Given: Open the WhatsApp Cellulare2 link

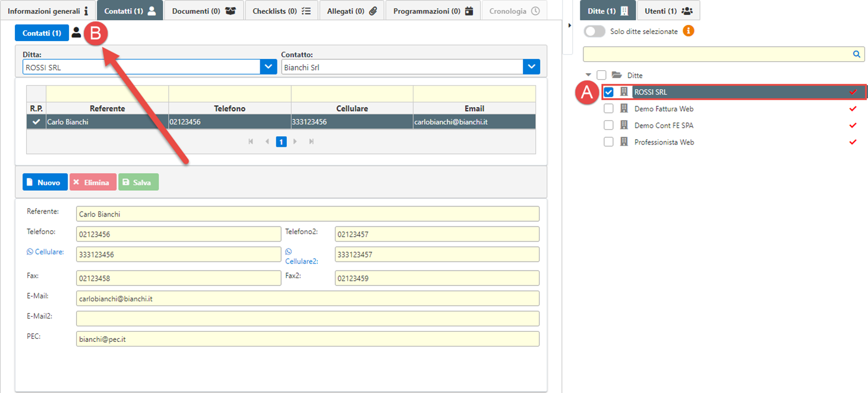Looking at the screenshot, I should pos(302,256).
